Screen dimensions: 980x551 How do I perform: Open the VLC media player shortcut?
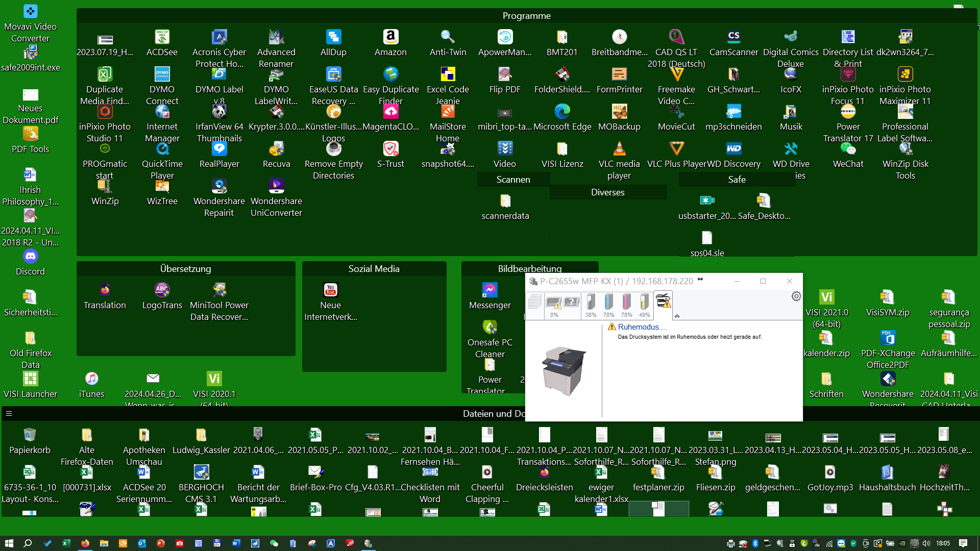coord(619,149)
